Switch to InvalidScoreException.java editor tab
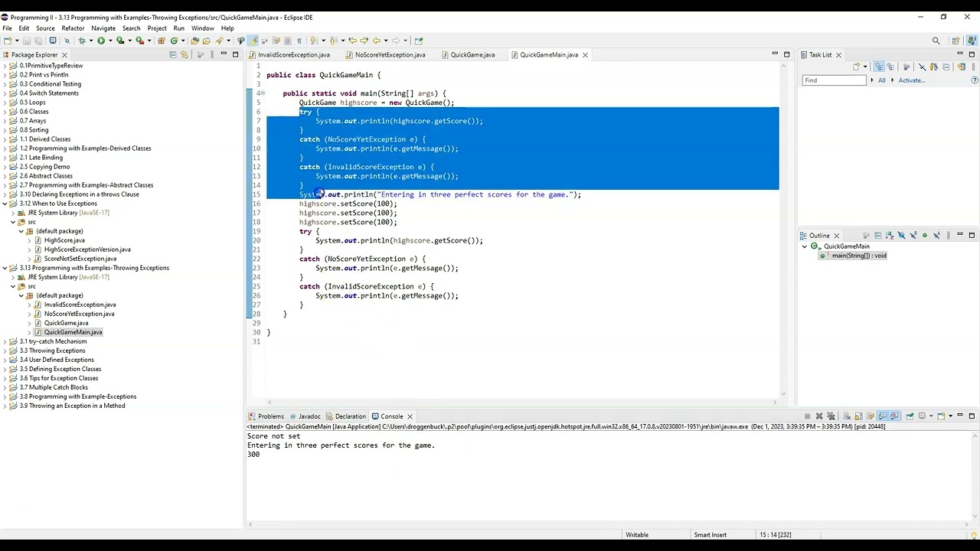The image size is (980, 551). point(289,55)
